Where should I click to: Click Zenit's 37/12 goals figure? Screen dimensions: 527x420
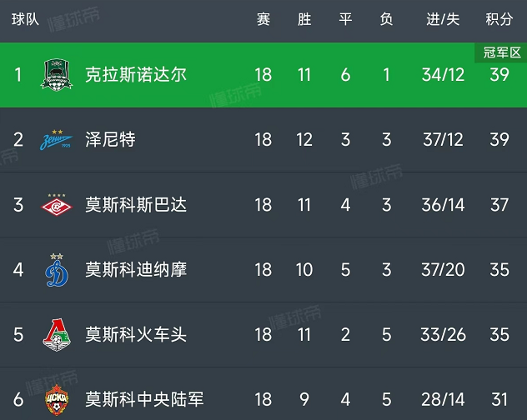click(x=443, y=140)
